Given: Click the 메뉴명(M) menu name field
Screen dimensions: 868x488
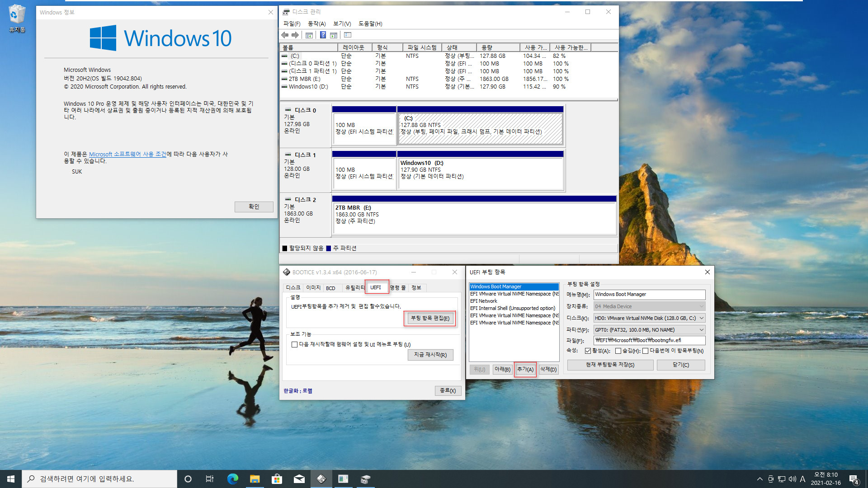Looking at the screenshot, I should [x=649, y=295].
